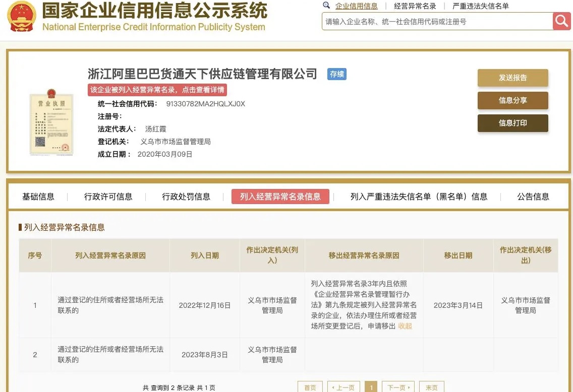This screenshot has width=573, height=392.
Task: Click the 作出决定机关(列入) column header
Action: tap(272, 255)
